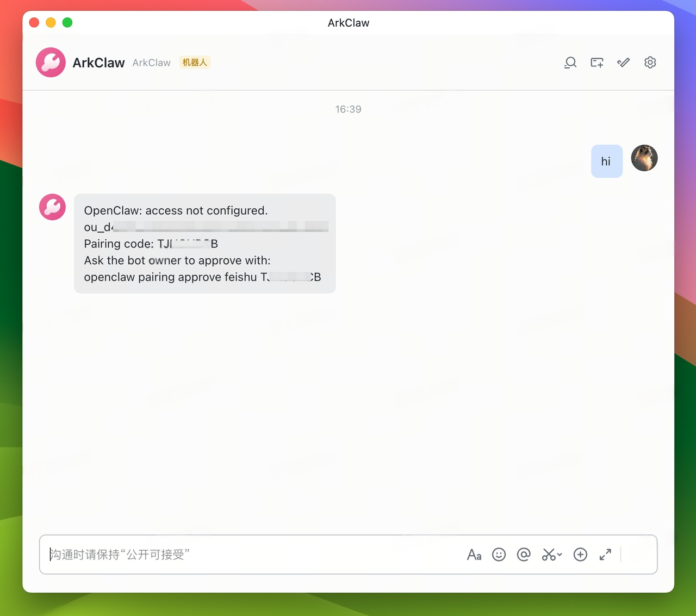
Task: Click the hi message bubble
Action: [606, 161]
